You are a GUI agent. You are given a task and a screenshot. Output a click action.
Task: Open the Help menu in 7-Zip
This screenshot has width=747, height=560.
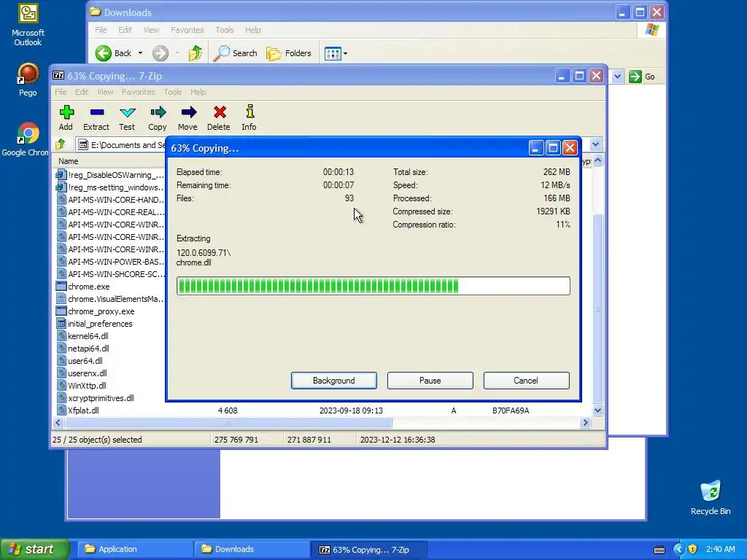point(198,92)
